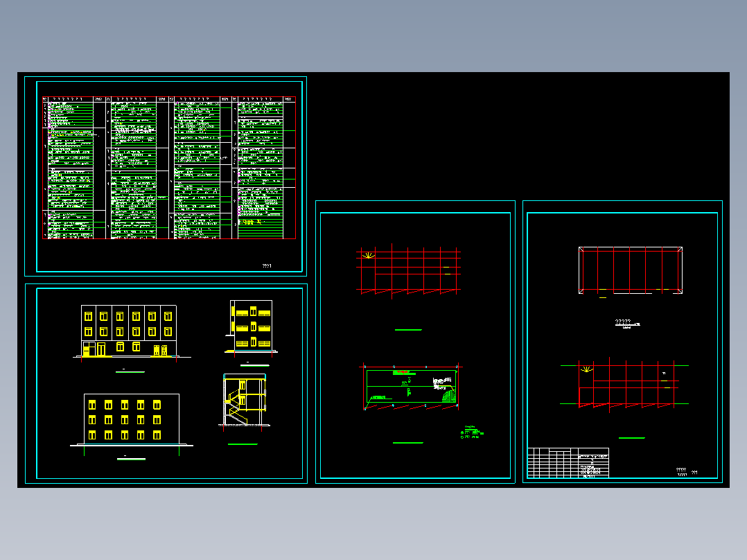
Task: Select the green floor plan in middle sheet
Action: tap(411, 387)
